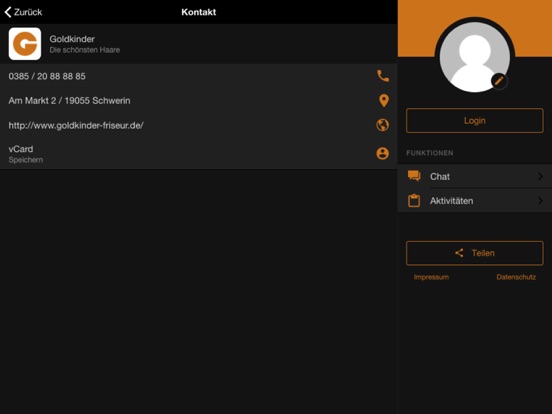Log in with the Login button
Viewport: 552px width, 414px height.
click(475, 121)
